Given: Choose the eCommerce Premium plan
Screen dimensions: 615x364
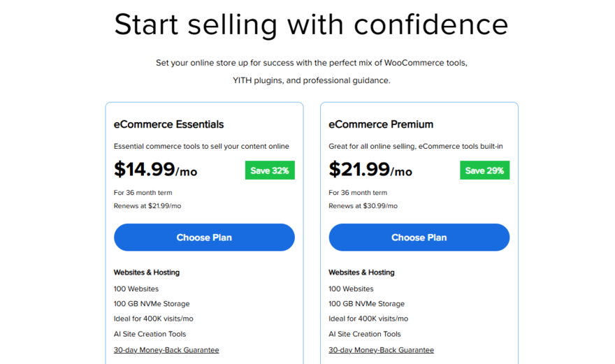Looking at the screenshot, I should 419,238.
